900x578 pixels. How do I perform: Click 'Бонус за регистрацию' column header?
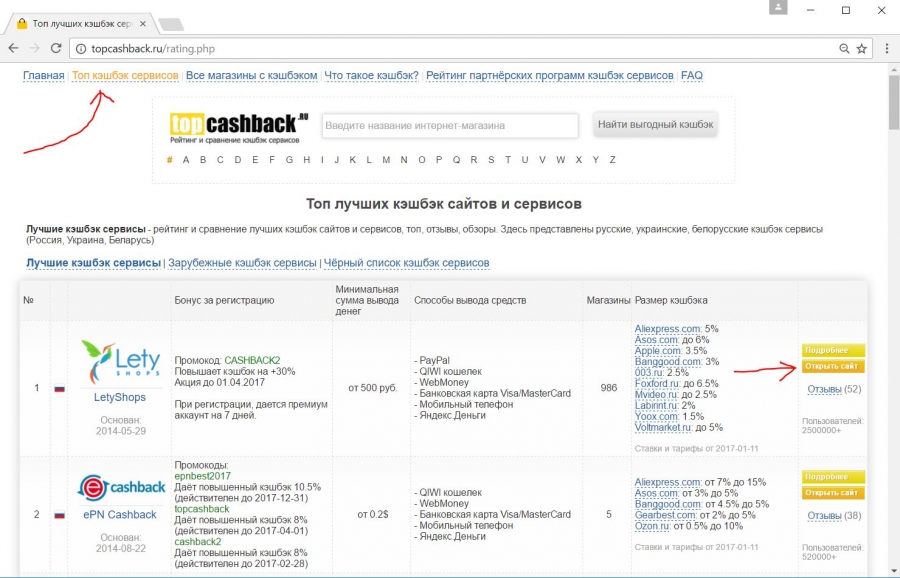pyautogui.click(x=224, y=300)
